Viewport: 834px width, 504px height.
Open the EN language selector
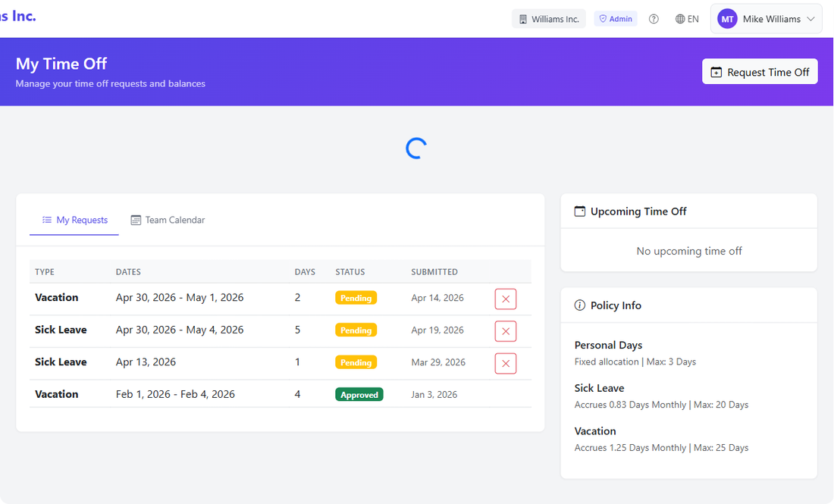coord(687,18)
